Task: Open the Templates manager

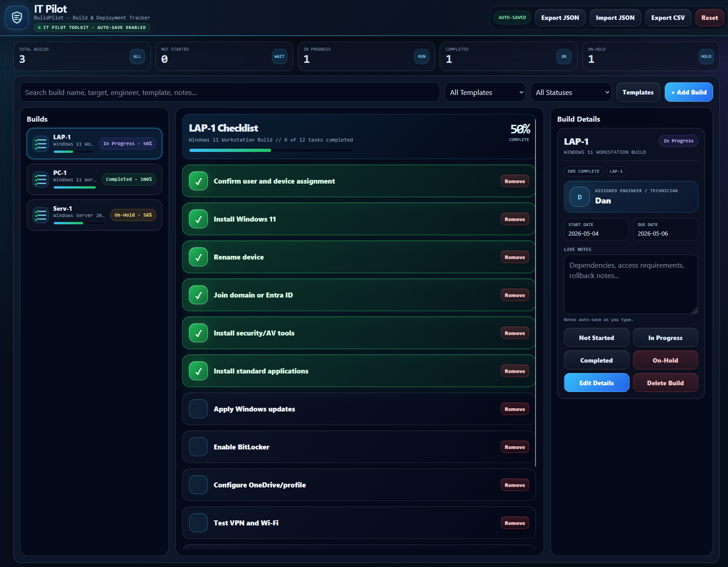Action: 638,92
